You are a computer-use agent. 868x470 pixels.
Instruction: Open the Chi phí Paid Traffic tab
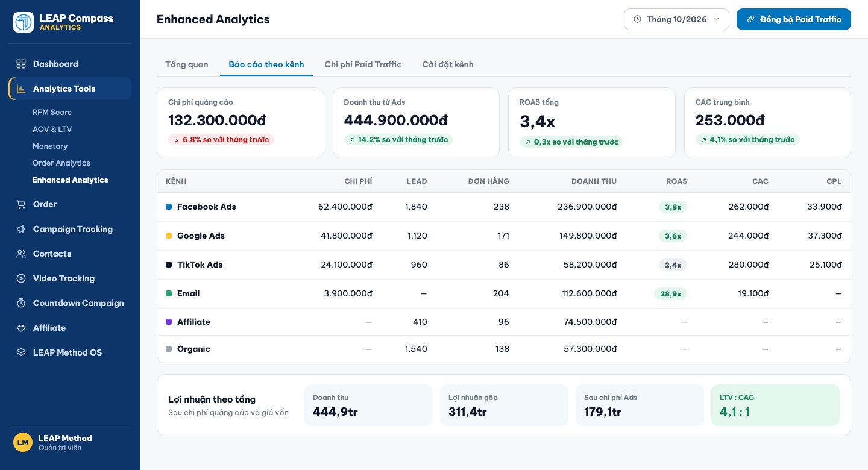[363, 64]
